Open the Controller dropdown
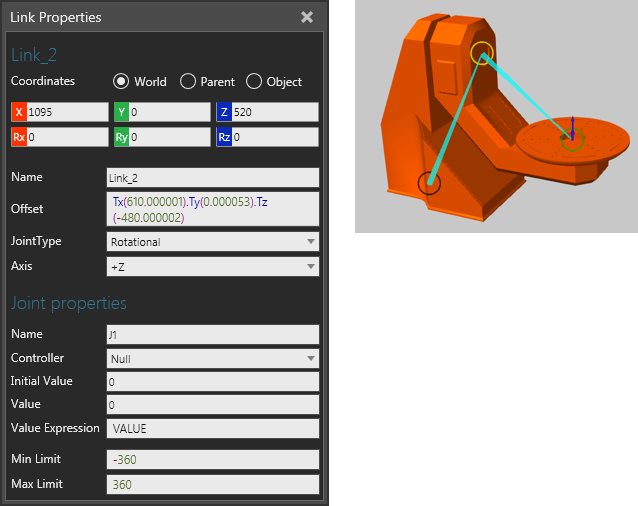The width and height of the screenshot is (638, 506). (x=212, y=358)
